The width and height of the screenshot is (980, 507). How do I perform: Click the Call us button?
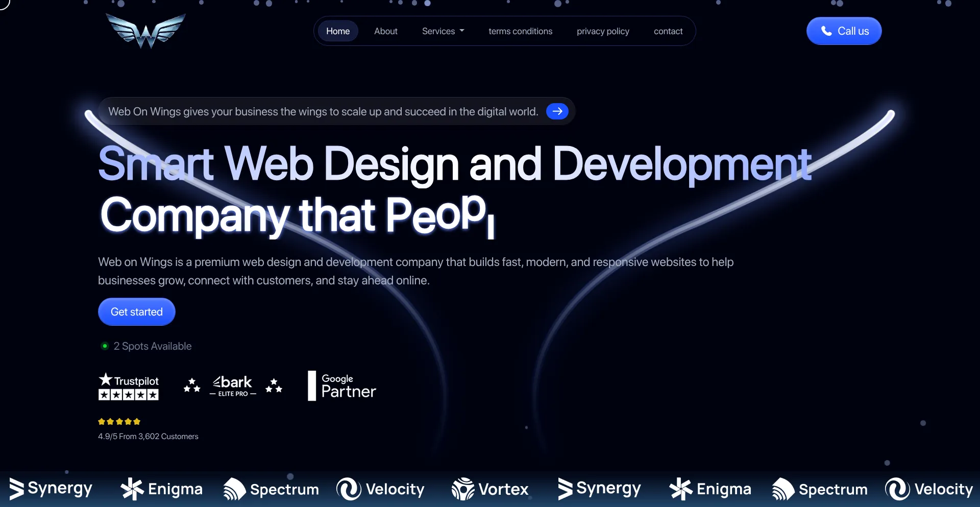[x=844, y=31]
